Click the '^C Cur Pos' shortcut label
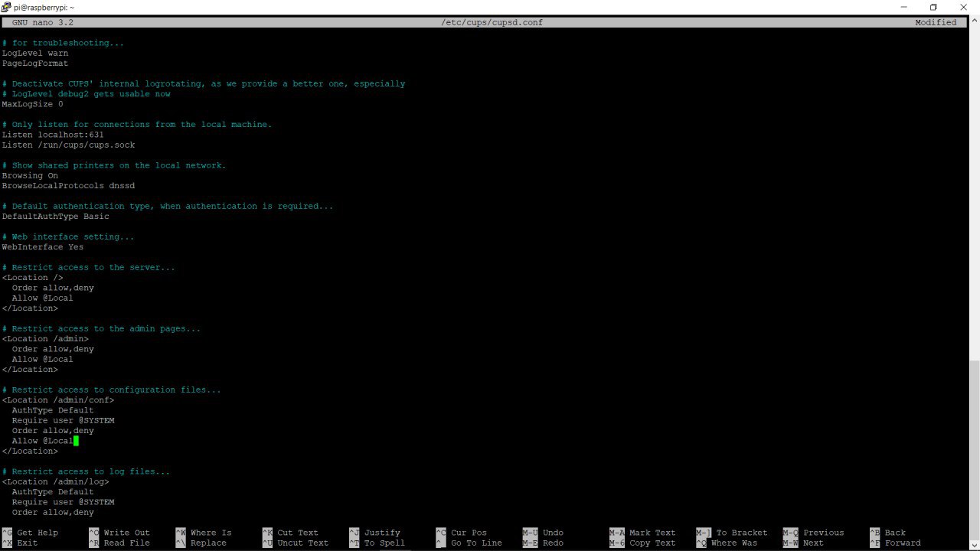The width and height of the screenshot is (980, 551). (461, 533)
